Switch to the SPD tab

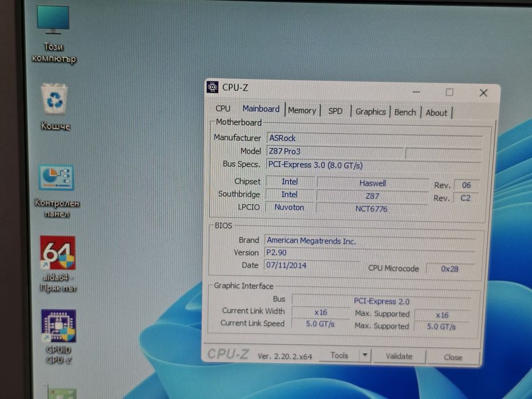click(335, 111)
